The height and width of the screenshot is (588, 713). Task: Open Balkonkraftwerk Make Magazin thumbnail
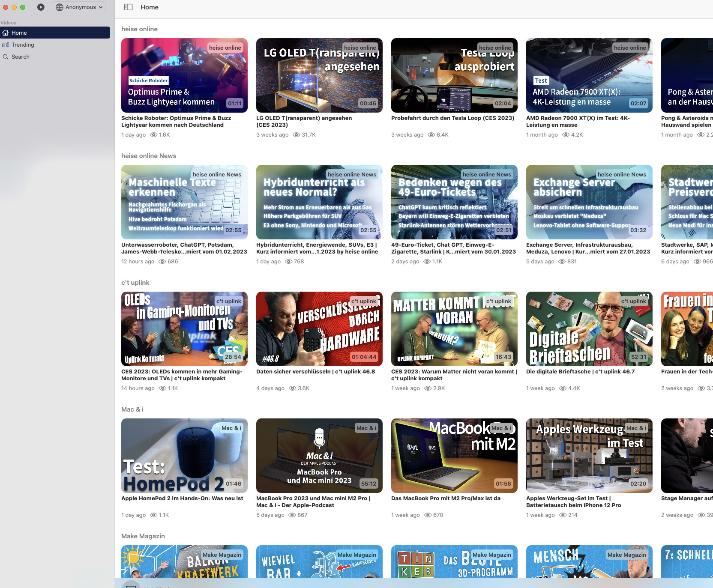(x=184, y=561)
